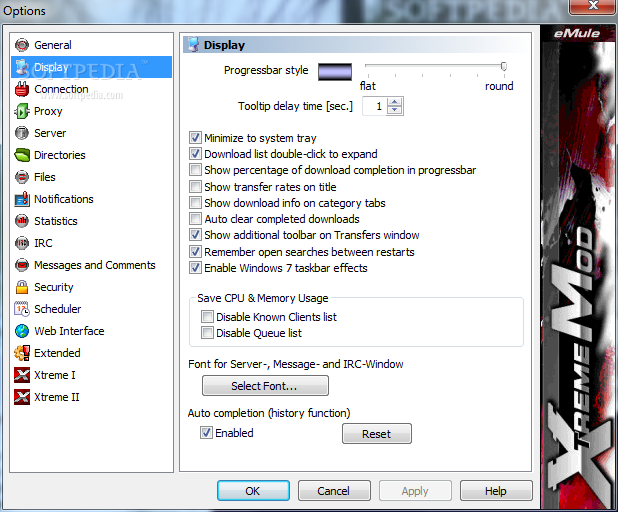Enable Auto clear completed downloads
Image resolution: width=618 pixels, height=512 pixels.
195,219
